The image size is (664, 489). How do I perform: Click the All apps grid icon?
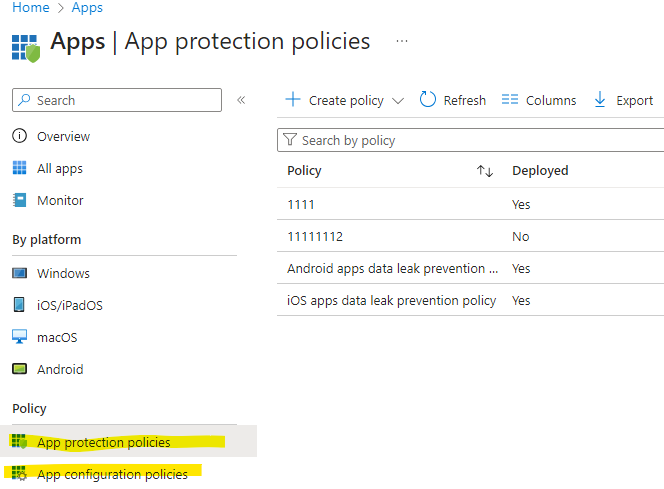click(x=19, y=168)
